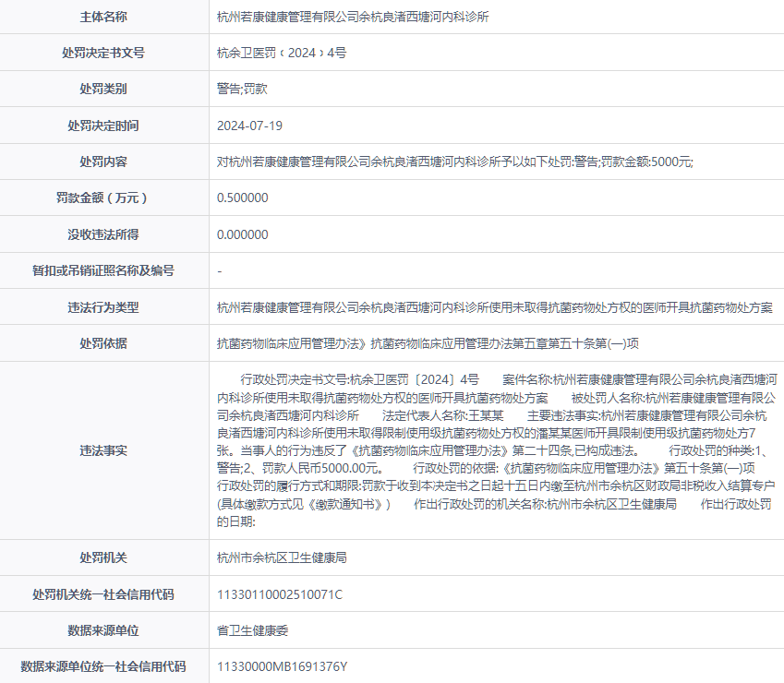Click the 处罚机关 label

click(103, 557)
